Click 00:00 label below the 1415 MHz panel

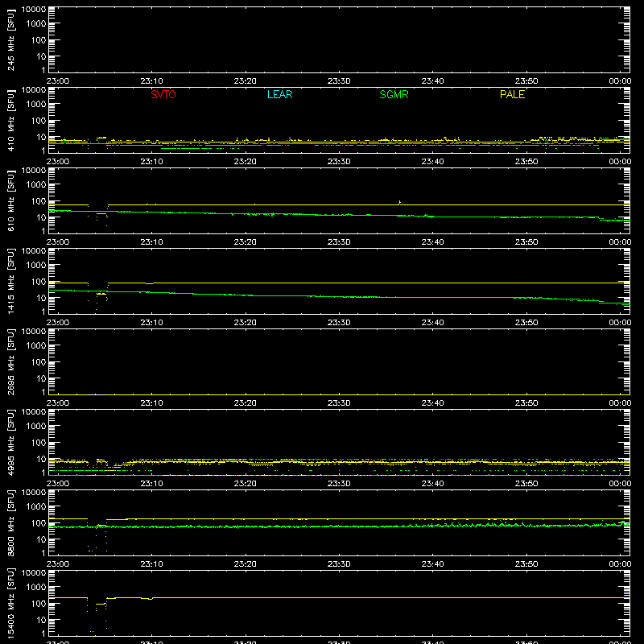(620, 323)
